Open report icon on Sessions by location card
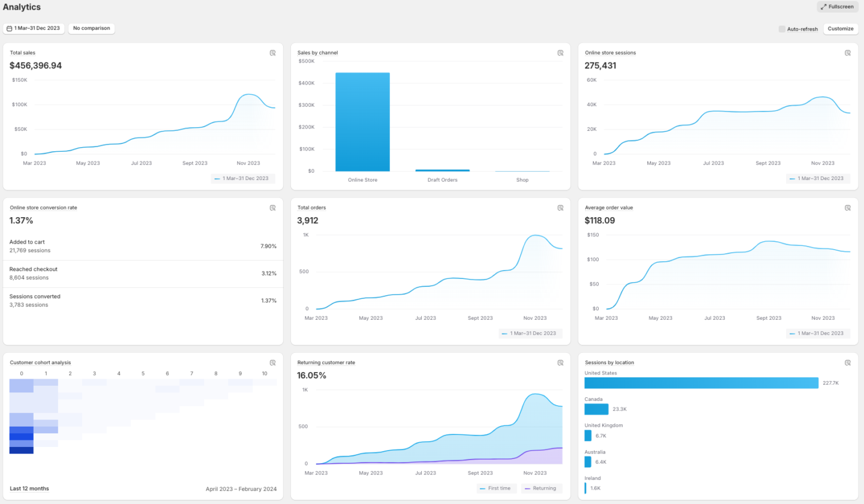Screen dimensions: 864x504 click(848, 362)
